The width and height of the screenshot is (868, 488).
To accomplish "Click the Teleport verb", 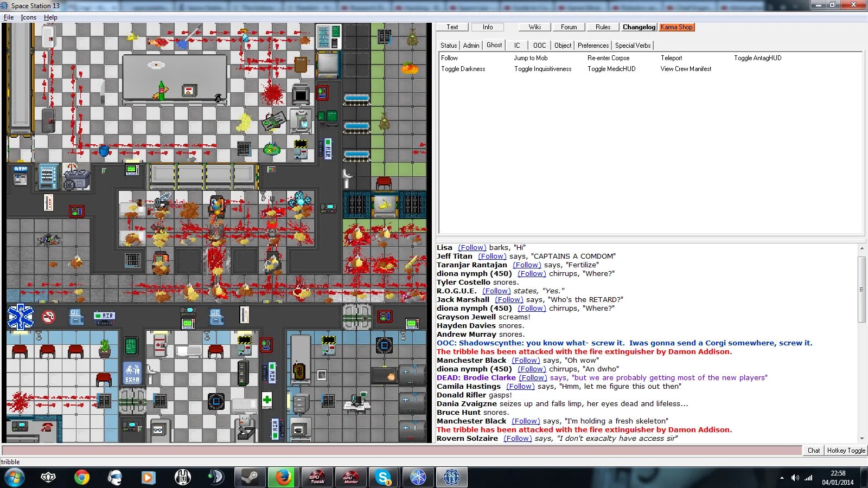I will 671,58.
